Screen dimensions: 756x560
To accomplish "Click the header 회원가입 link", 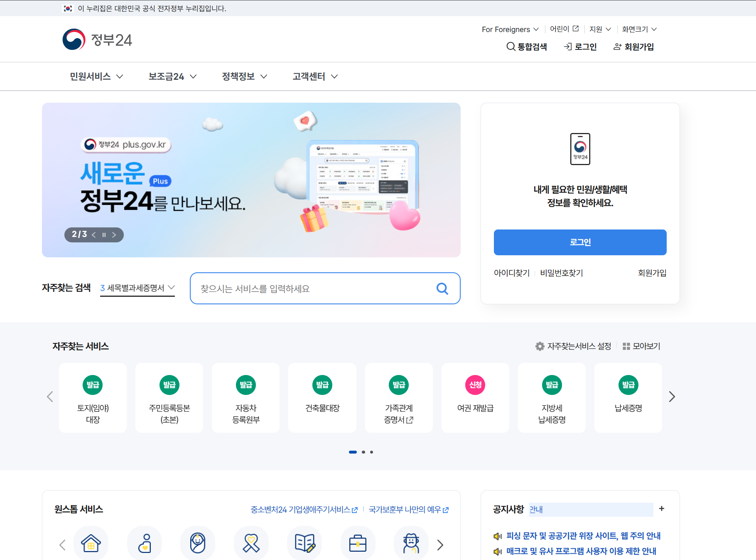I will [634, 47].
